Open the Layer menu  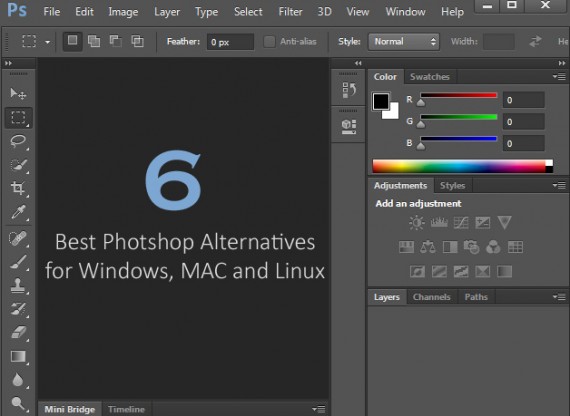167,12
